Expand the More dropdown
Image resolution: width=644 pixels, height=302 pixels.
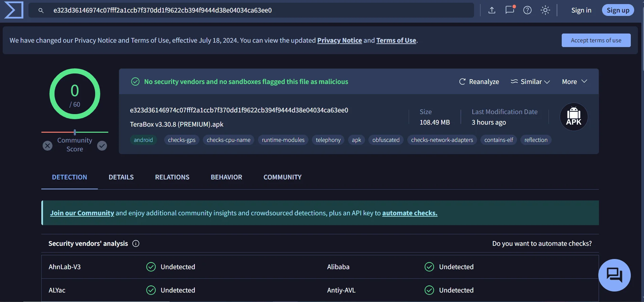tap(575, 82)
